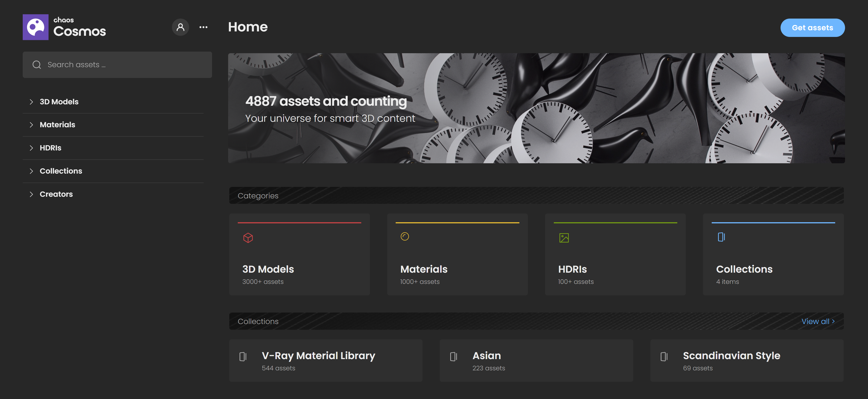Open the Asian collection title

[487, 356]
